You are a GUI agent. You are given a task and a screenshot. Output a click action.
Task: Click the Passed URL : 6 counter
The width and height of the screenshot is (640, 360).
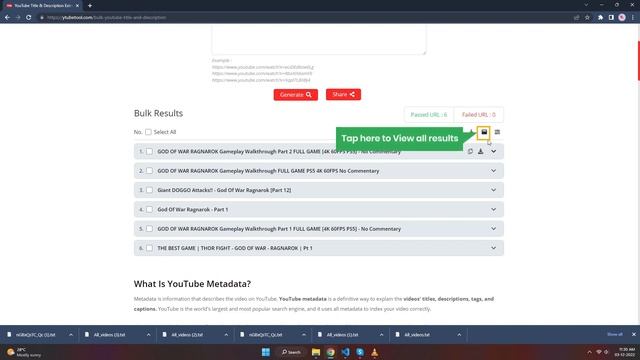(429, 115)
